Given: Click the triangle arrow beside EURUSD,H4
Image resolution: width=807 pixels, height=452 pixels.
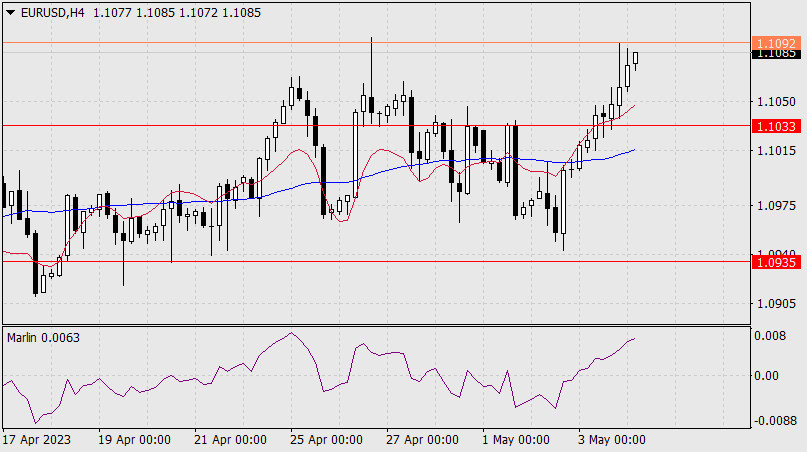Looking at the screenshot, I should (10, 13).
